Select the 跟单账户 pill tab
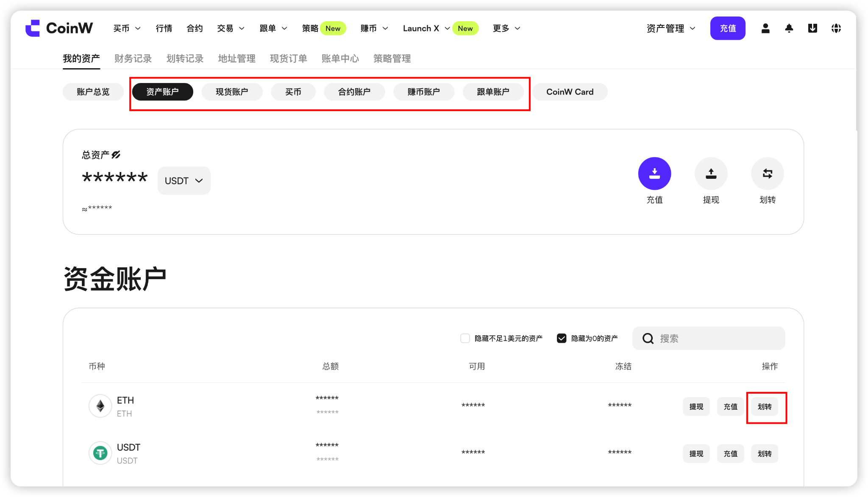This screenshot has width=868, height=497. click(493, 92)
